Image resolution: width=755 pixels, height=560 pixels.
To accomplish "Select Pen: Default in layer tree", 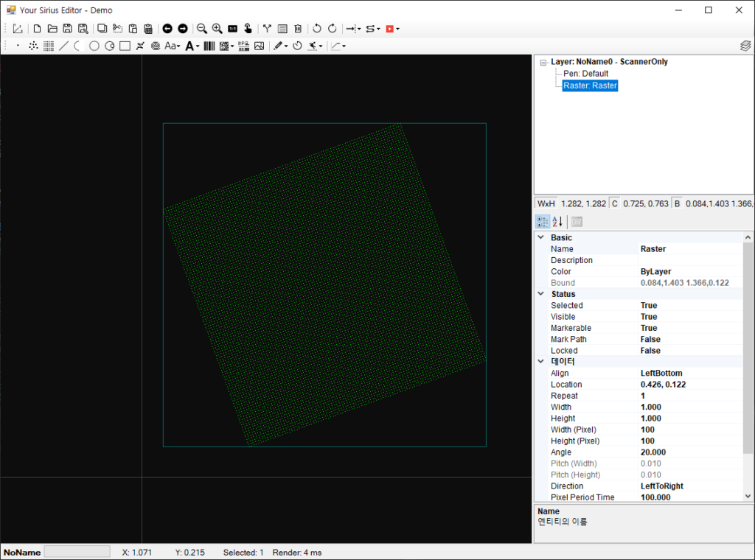I will click(585, 74).
